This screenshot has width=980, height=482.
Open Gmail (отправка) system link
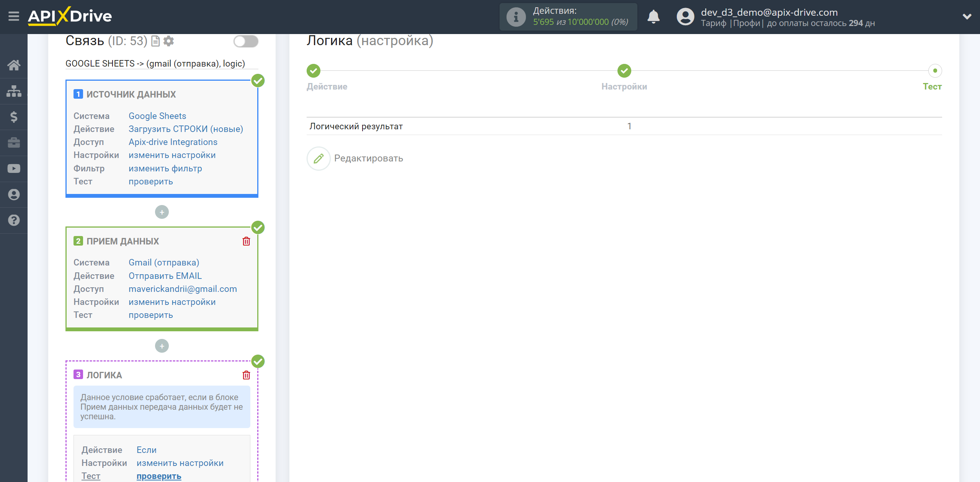pos(164,262)
